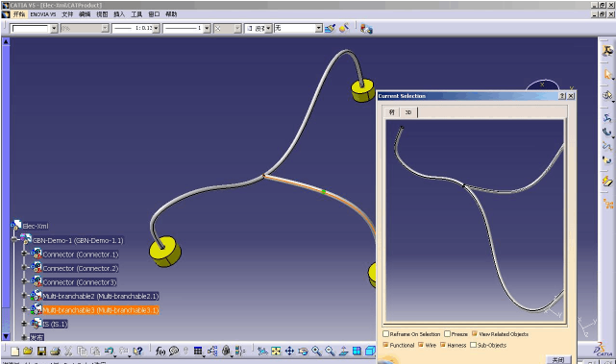Save with the floppy disk icon
This screenshot has width=616, height=364.
pyautogui.click(x=41, y=352)
